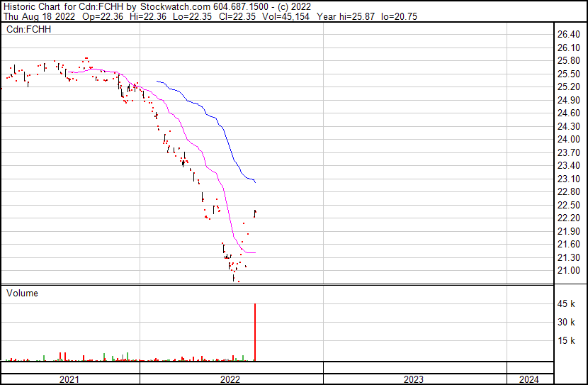Click the 26.40 price axis label
The height and width of the screenshot is (385, 588).
(570, 34)
